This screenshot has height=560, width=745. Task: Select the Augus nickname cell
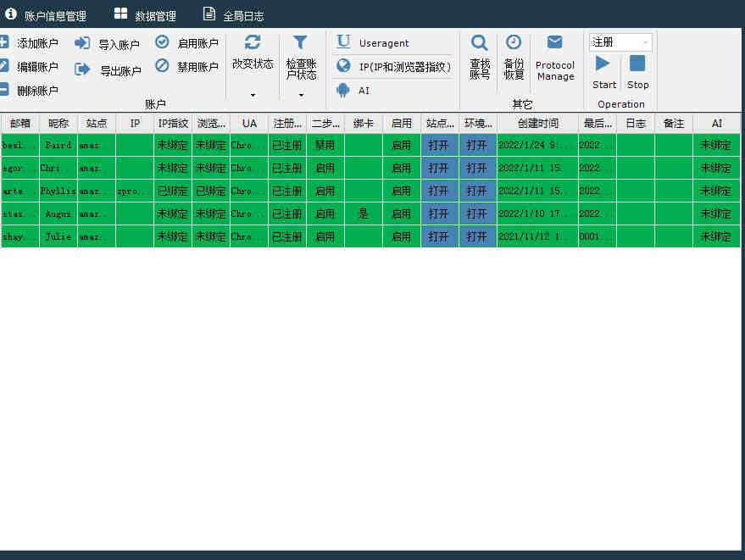tap(58, 213)
